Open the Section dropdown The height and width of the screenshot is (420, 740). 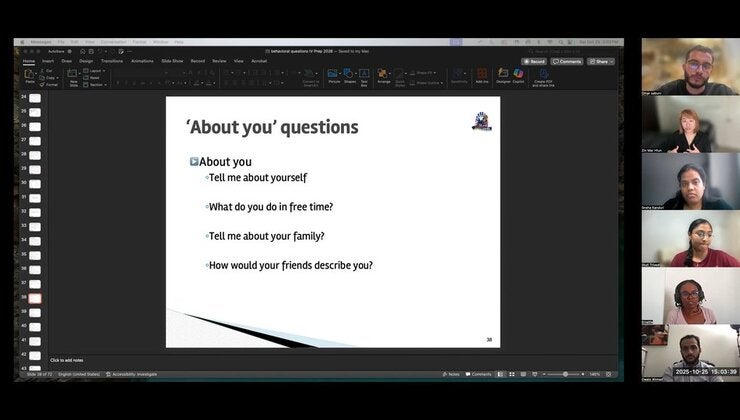(x=95, y=85)
